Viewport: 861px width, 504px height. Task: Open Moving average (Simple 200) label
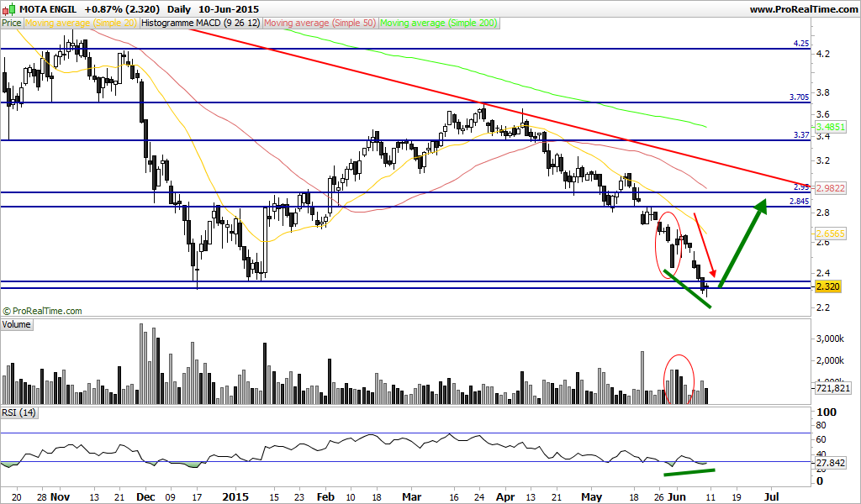pos(439,23)
